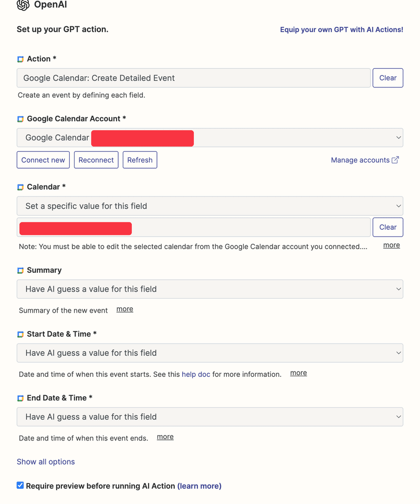
Task: Refresh the Google Calendar accounts
Action: point(140,160)
